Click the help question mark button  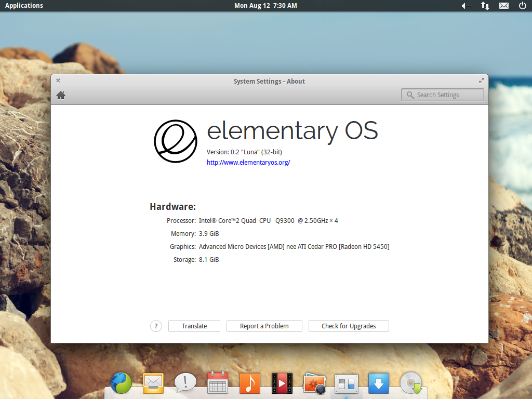[156, 326]
